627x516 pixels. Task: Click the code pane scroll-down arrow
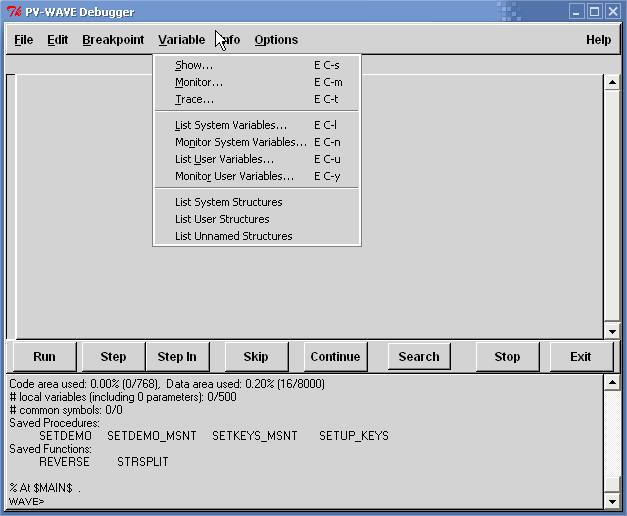[x=612, y=331]
